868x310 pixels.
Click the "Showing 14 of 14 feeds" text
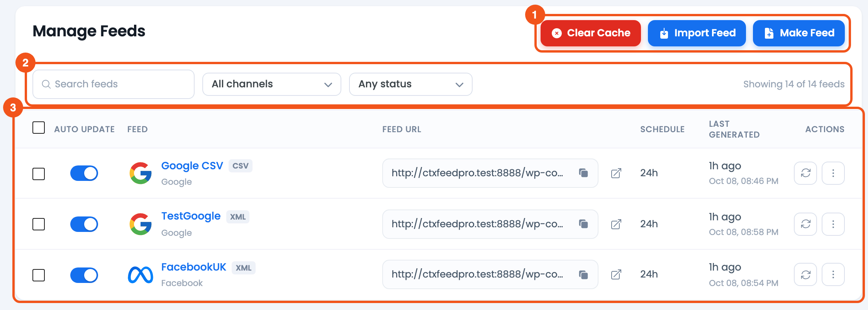click(794, 84)
